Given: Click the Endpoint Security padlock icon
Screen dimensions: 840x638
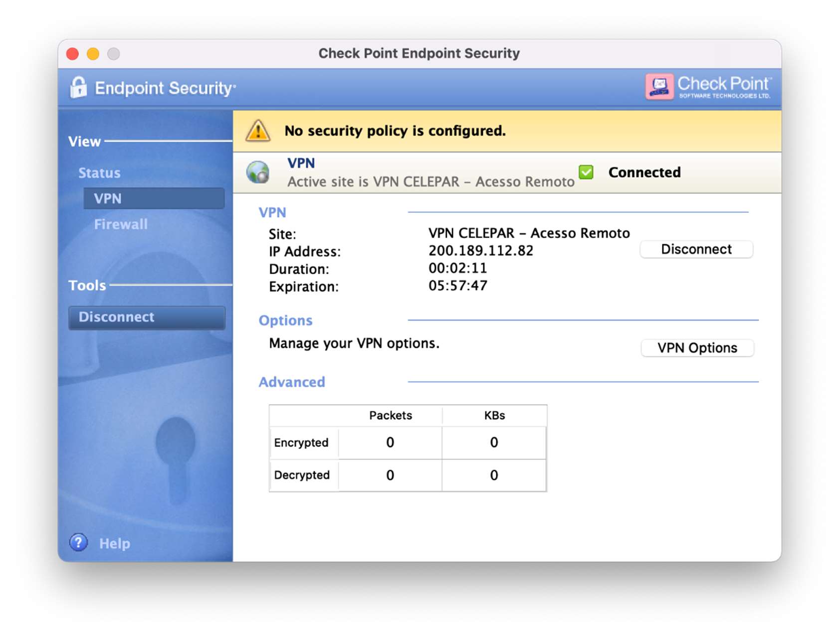Looking at the screenshot, I should [x=78, y=87].
